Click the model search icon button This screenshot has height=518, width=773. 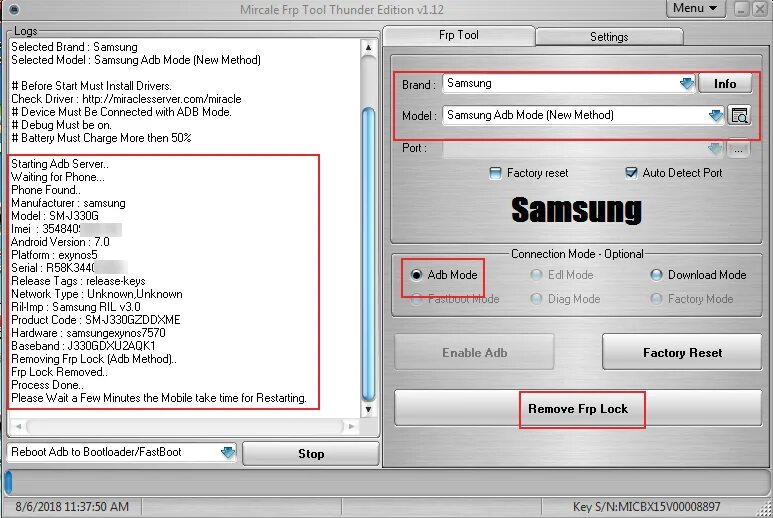tap(739, 116)
